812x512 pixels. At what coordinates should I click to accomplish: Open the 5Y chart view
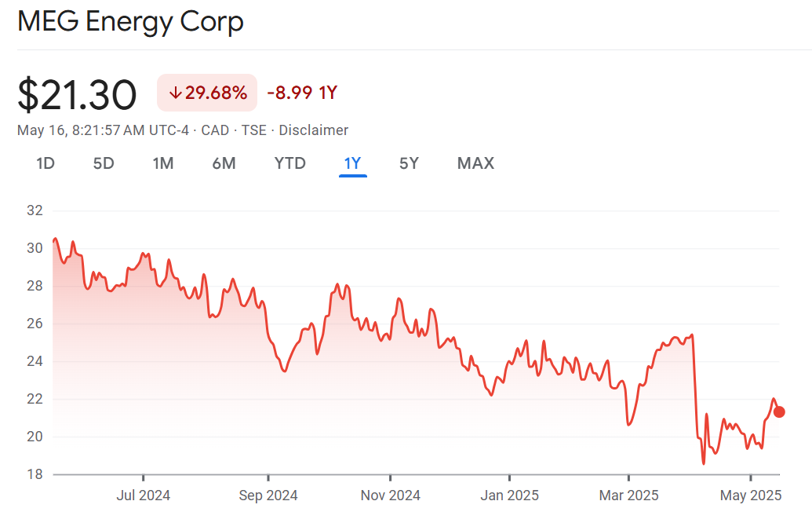click(x=409, y=163)
